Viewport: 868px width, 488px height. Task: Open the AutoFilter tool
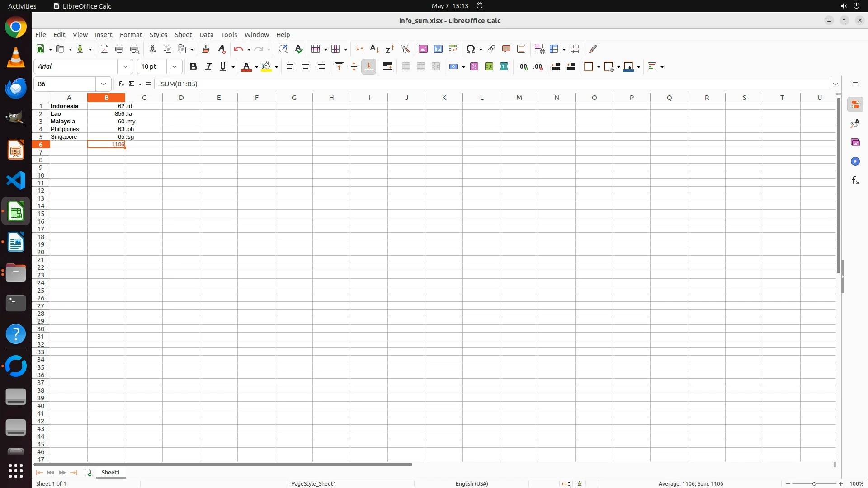(405, 49)
